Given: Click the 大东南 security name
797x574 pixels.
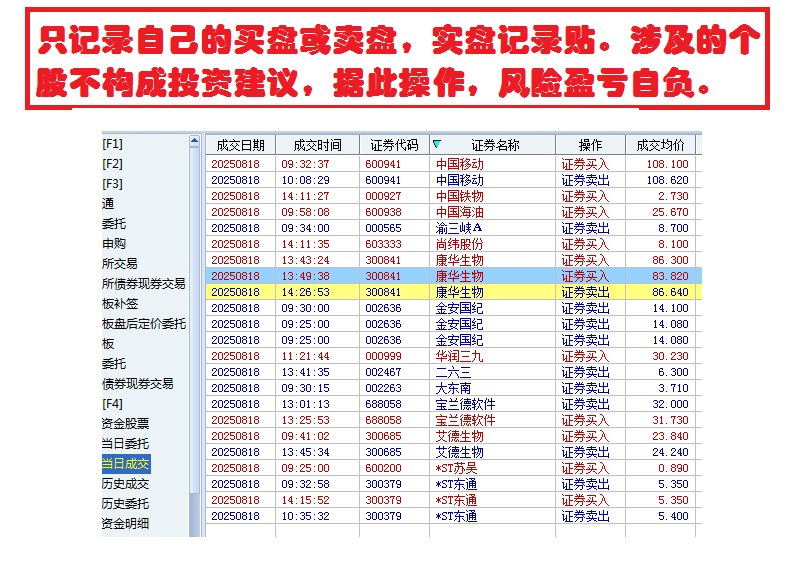Looking at the screenshot, I should 453,388.
